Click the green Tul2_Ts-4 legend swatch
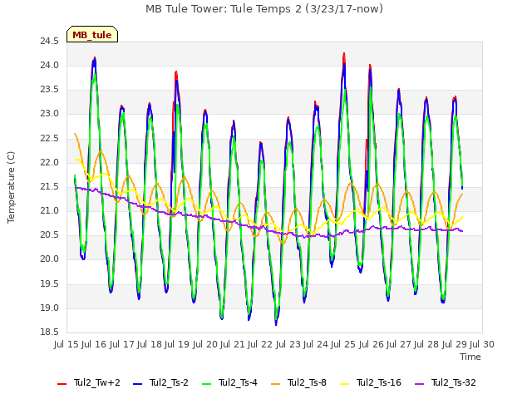The image size is (532, 399). 207,384
